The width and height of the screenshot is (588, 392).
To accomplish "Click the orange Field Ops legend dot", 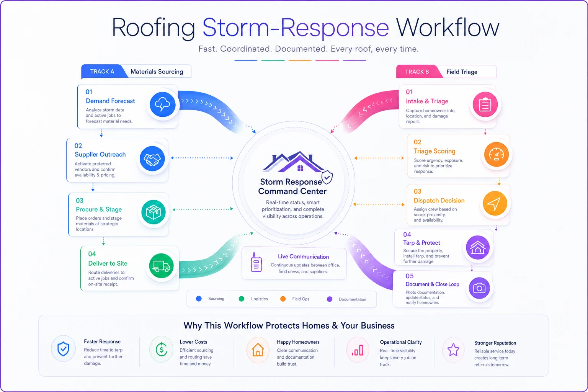I will tap(283, 299).
